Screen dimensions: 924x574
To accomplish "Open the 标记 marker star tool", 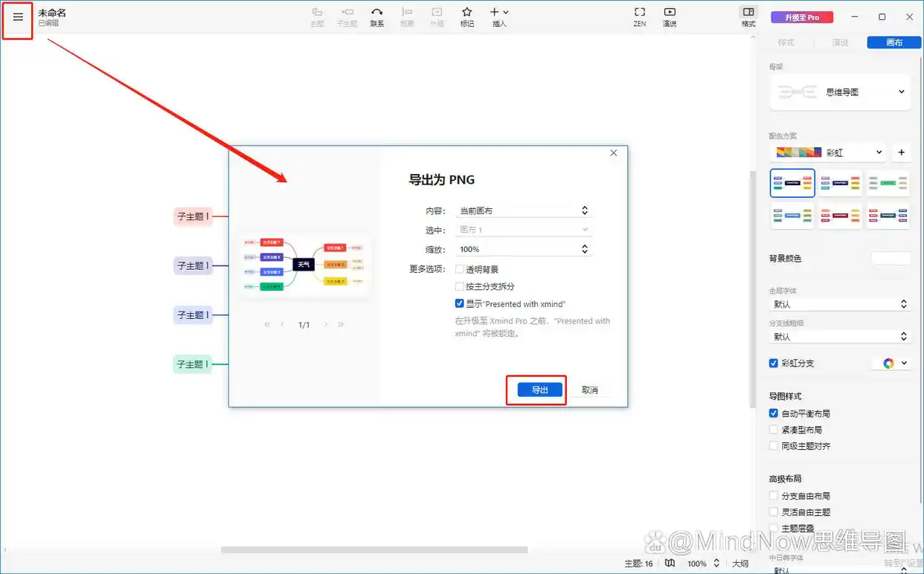I will click(466, 16).
